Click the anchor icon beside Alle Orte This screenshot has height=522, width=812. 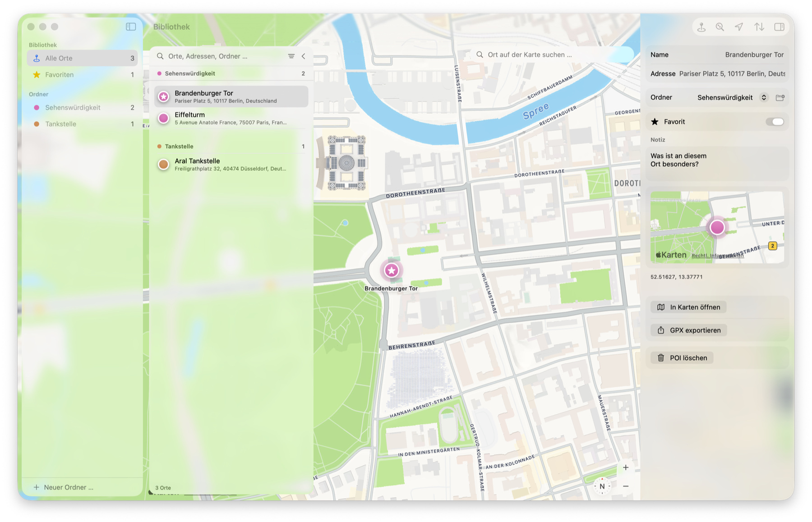click(37, 58)
